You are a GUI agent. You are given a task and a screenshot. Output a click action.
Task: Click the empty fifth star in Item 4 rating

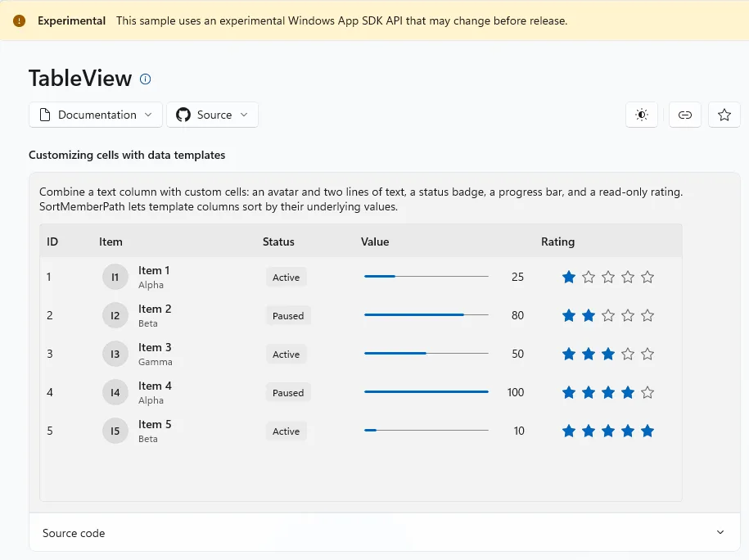[647, 392]
